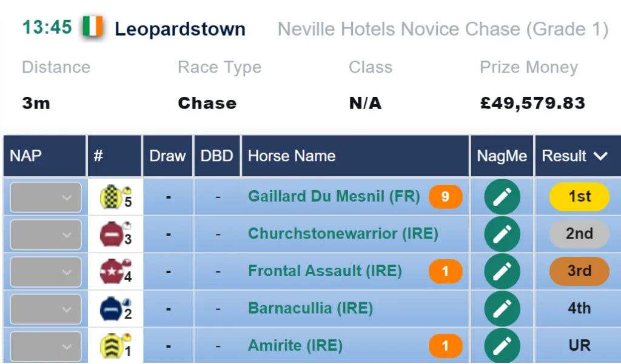This screenshot has height=364, width=621.
Task: Open NagMe edit icon for Churchstonewarrior
Action: click(502, 234)
